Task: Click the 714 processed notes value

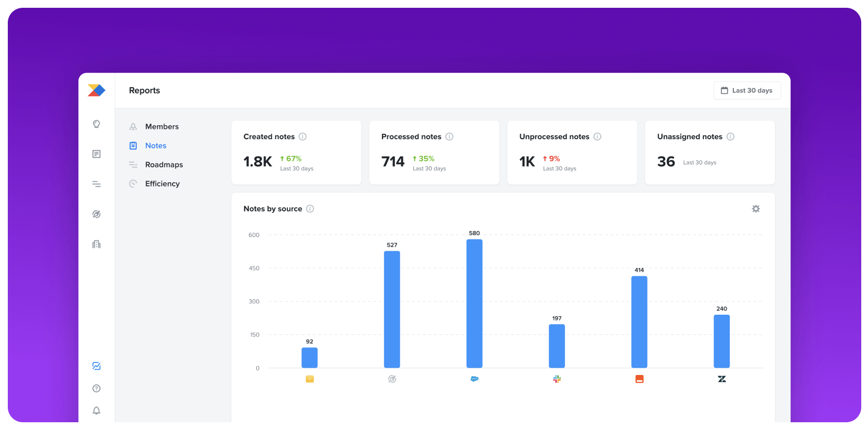Action: click(x=393, y=162)
